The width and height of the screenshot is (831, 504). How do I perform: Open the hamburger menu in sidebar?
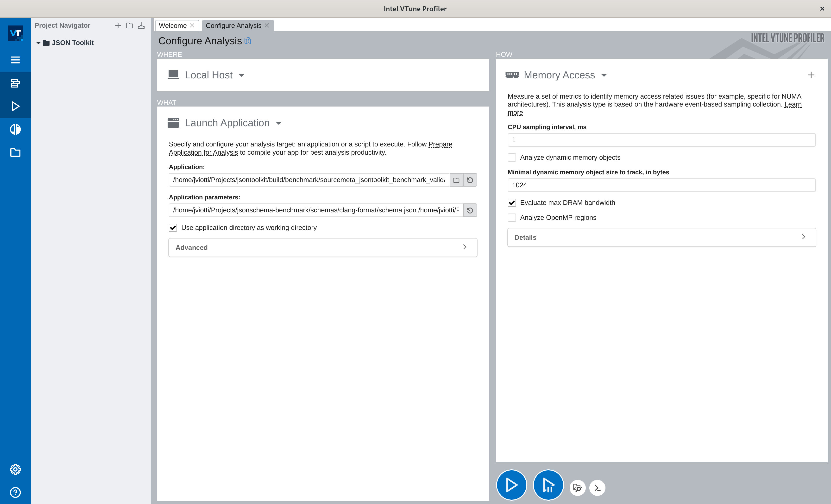point(15,60)
